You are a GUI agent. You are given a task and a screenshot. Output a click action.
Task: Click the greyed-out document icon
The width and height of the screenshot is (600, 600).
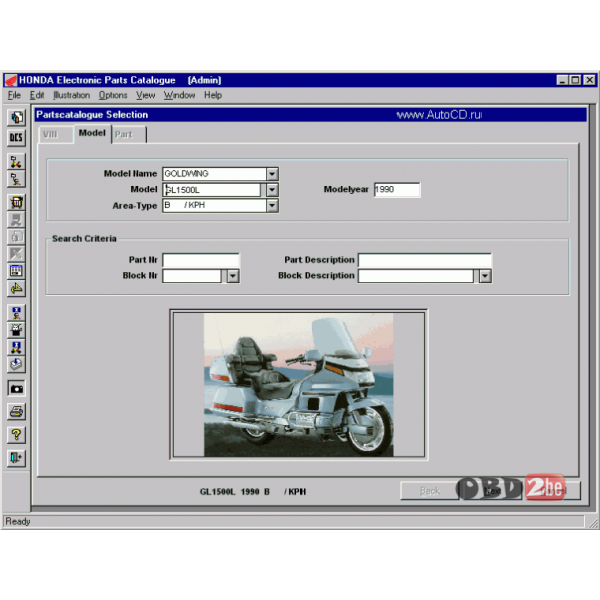click(x=16, y=236)
